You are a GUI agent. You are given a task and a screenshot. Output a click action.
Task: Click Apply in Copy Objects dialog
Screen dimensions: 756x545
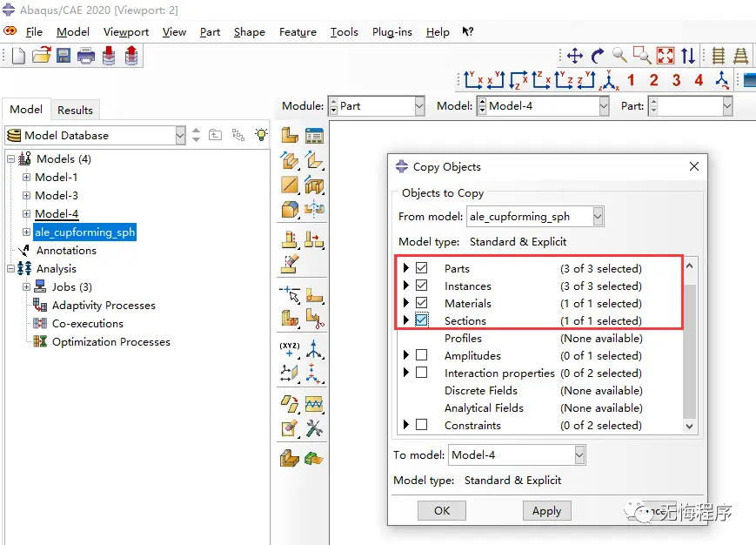tap(546, 510)
